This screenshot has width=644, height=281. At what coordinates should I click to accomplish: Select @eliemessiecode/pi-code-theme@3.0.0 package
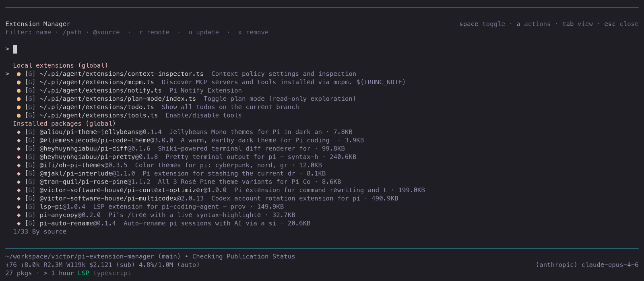[106, 140]
